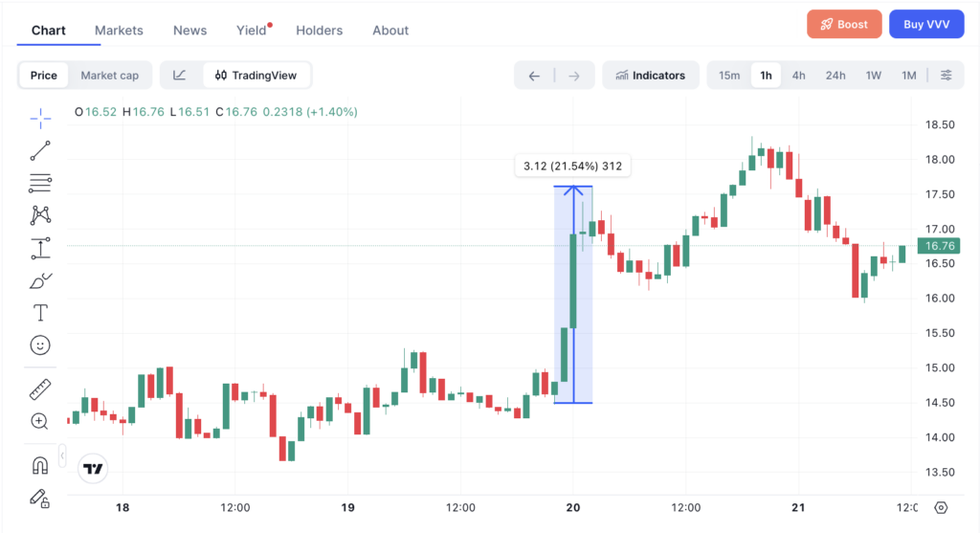Set chart interval to 4h

click(x=798, y=76)
